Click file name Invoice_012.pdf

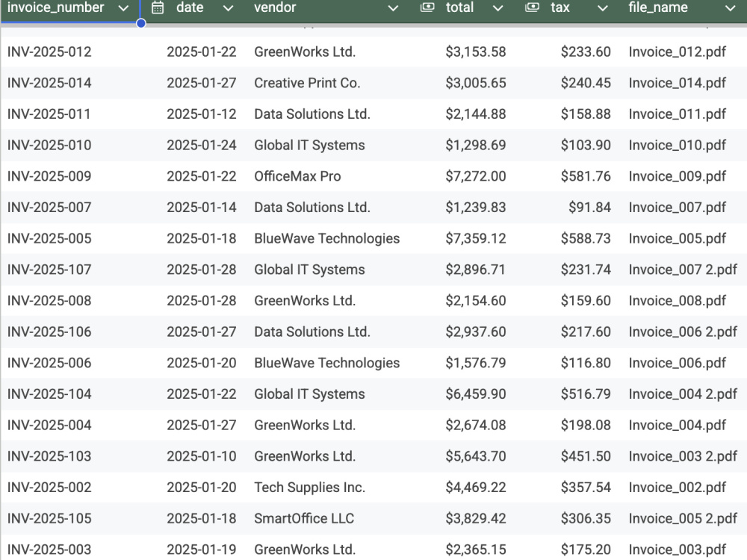[x=677, y=52]
